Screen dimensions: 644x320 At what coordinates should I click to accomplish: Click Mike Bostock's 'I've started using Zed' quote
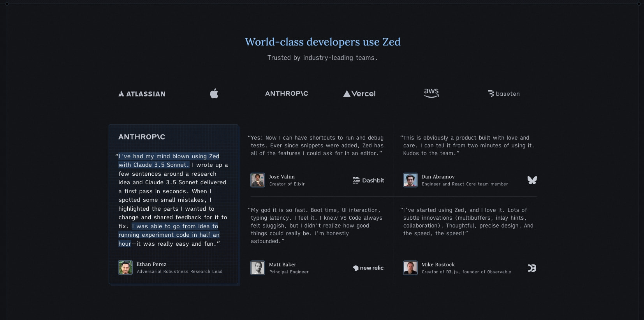(x=467, y=222)
